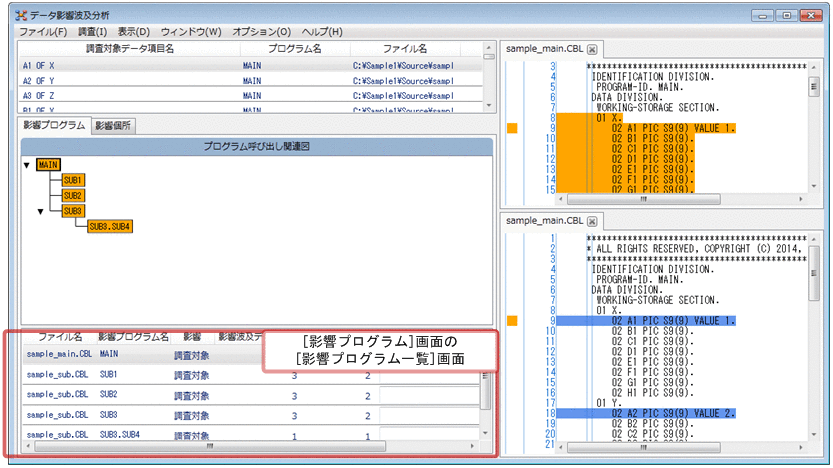Close the lower sample_main.CBL tab

point(592,222)
